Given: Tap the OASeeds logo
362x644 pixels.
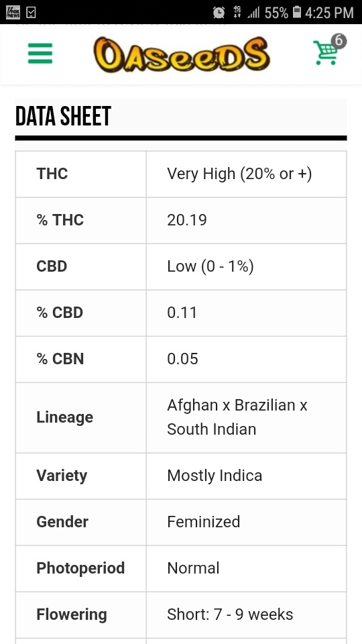Looking at the screenshot, I should (181, 54).
